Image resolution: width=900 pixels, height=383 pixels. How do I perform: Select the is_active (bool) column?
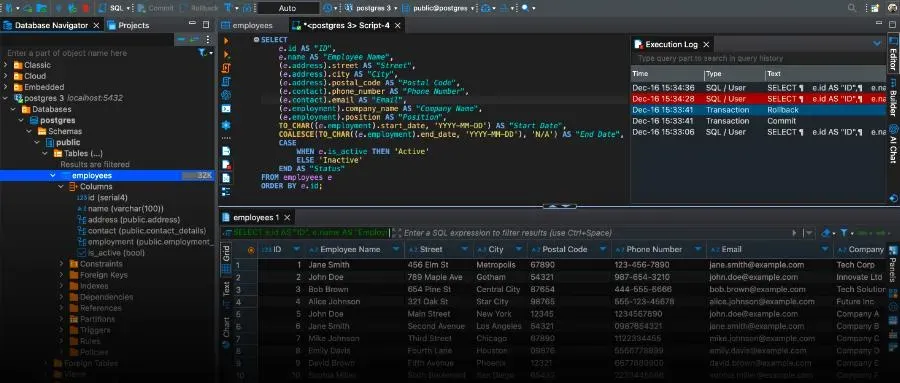tap(111, 253)
